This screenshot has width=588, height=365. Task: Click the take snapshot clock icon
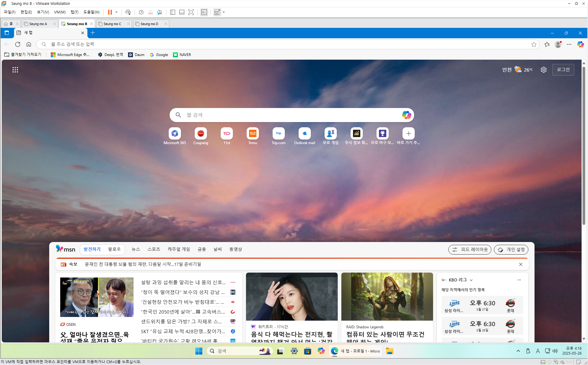(x=141, y=12)
